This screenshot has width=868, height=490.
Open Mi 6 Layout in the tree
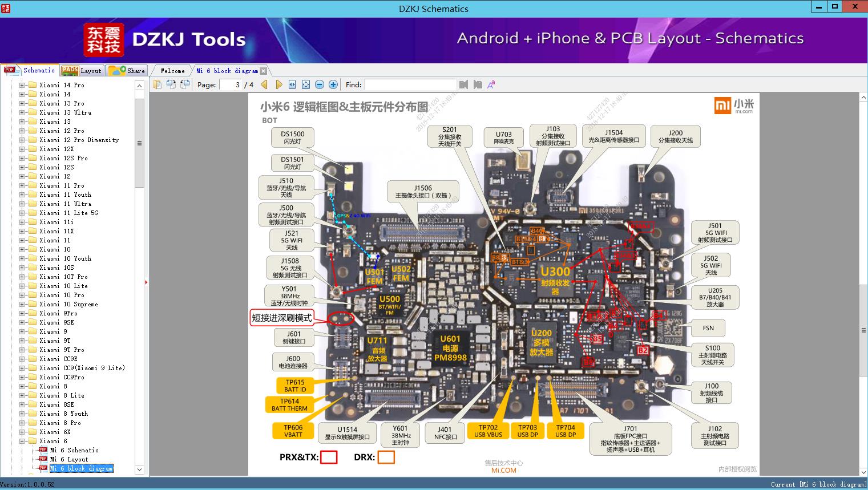pyautogui.click(x=69, y=459)
